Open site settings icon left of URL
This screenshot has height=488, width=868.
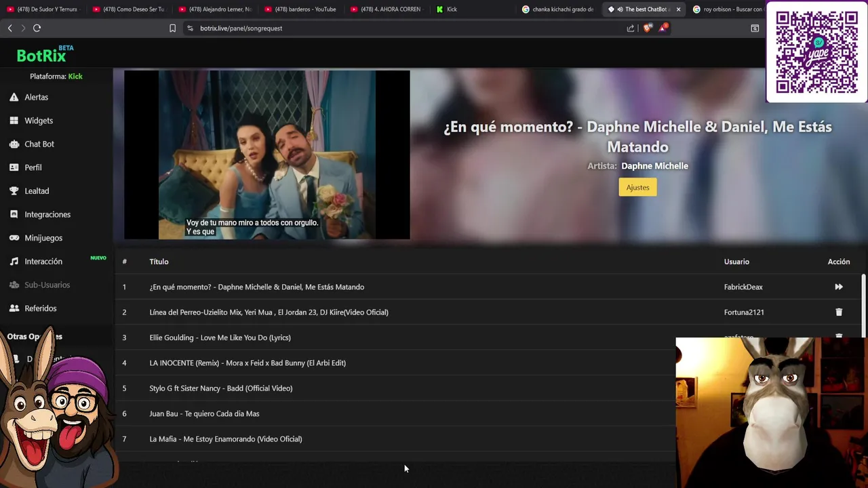[x=190, y=28]
